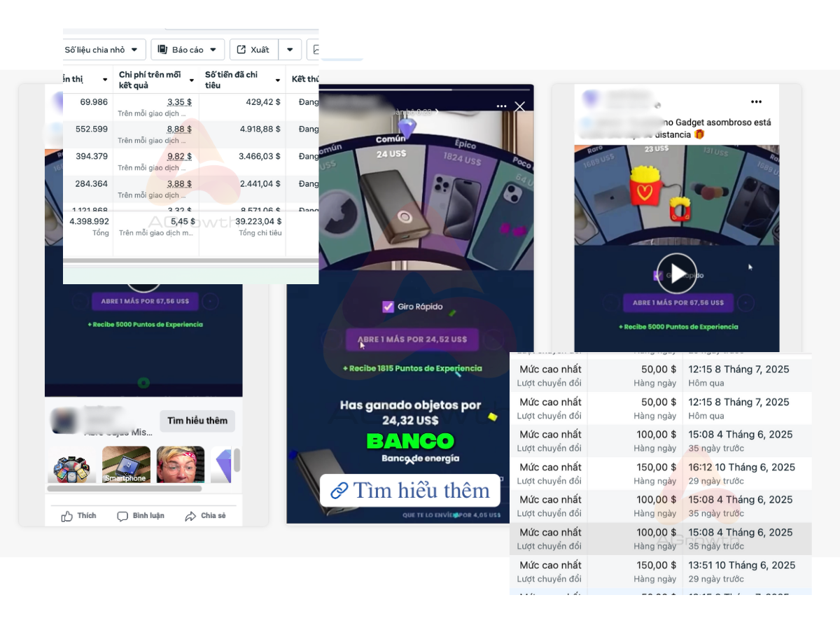Click the Thích like icon
Image resolution: width=840 pixels, height=630 pixels.
(67, 516)
